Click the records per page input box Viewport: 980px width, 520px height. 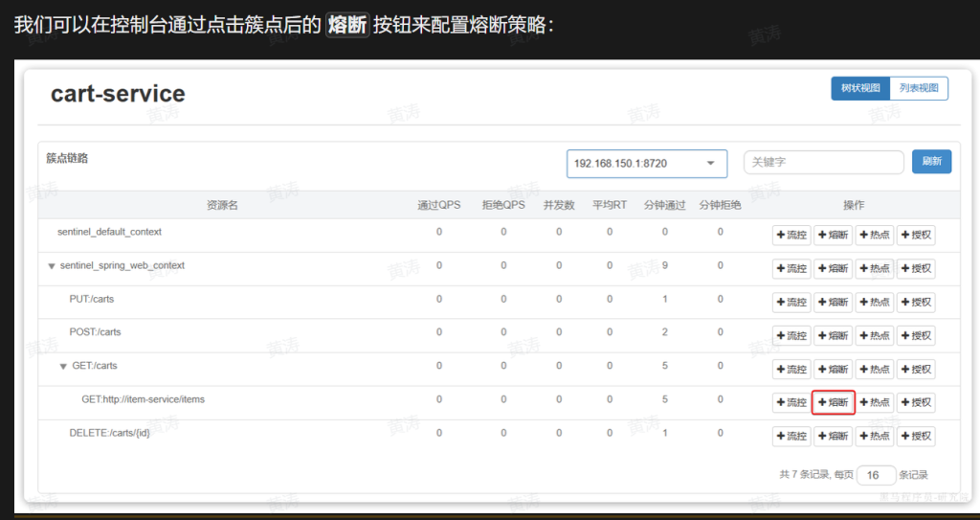(x=876, y=475)
